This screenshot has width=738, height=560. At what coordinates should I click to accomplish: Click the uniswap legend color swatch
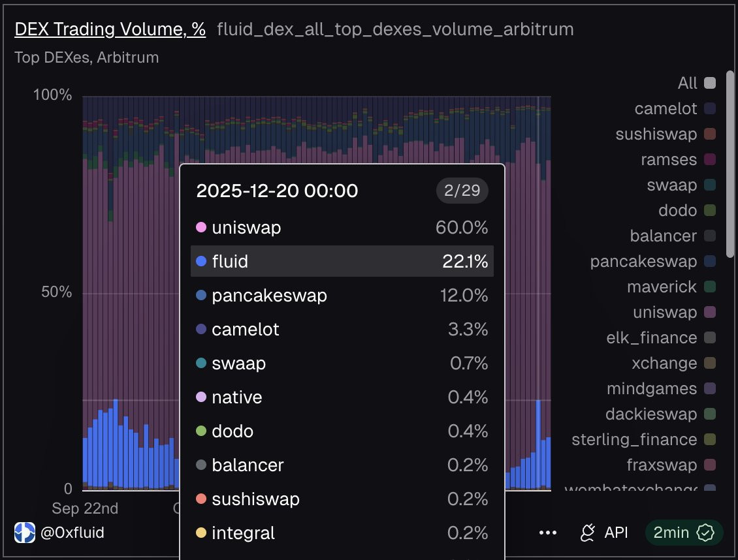click(710, 312)
